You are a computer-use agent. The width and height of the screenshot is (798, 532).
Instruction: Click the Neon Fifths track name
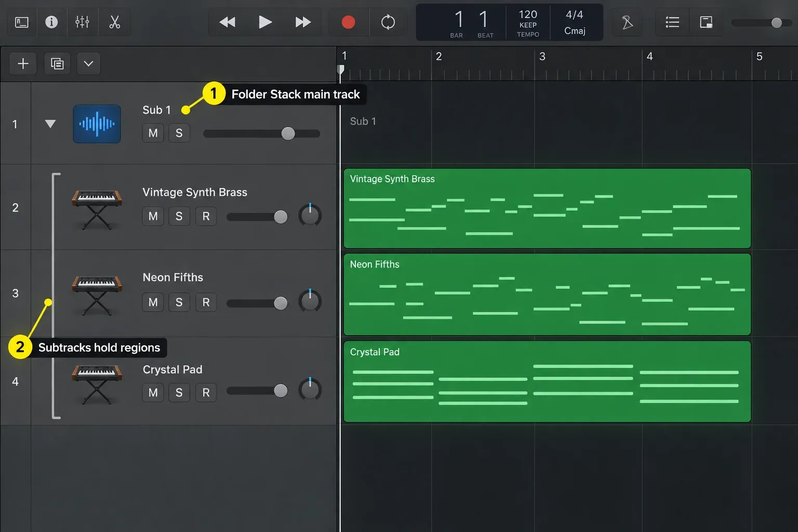click(x=173, y=277)
